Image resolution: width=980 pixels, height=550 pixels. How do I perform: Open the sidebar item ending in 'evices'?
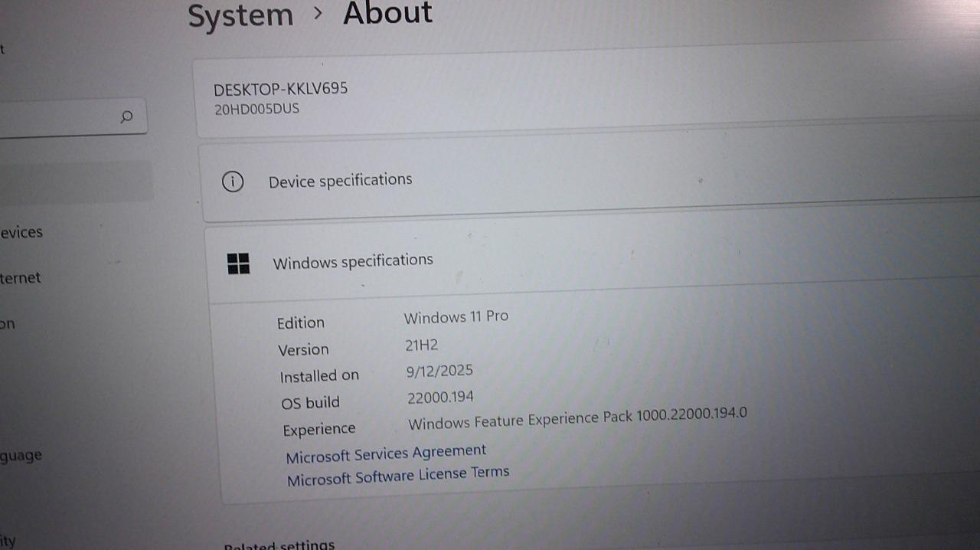coord(21,232)
